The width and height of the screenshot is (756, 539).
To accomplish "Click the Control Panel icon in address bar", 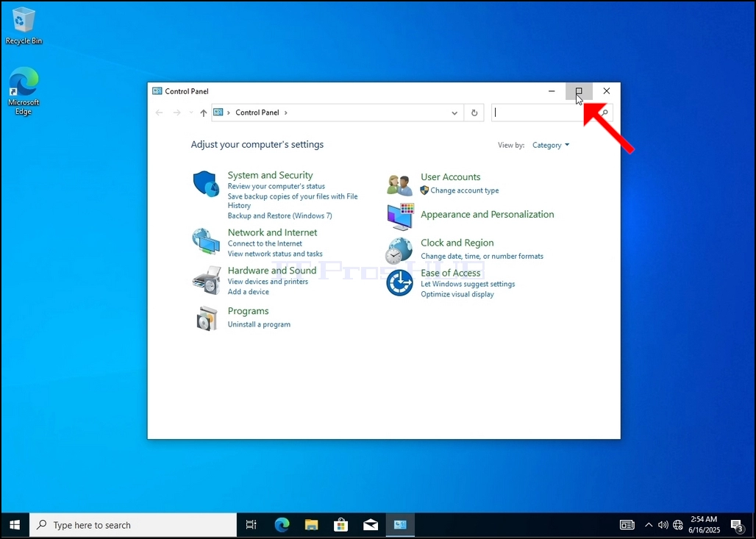I will pos(218,113).
